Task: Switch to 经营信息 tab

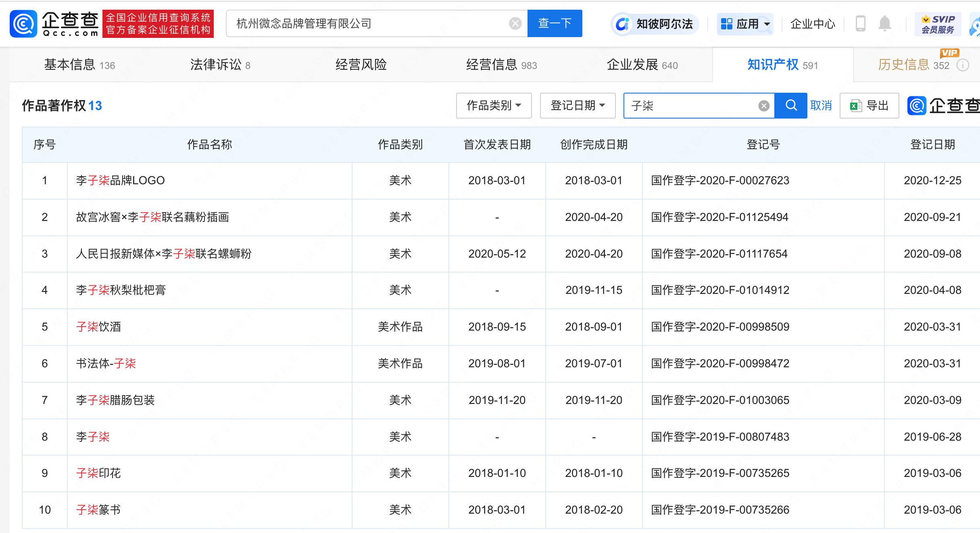Action: pos(501,65)
